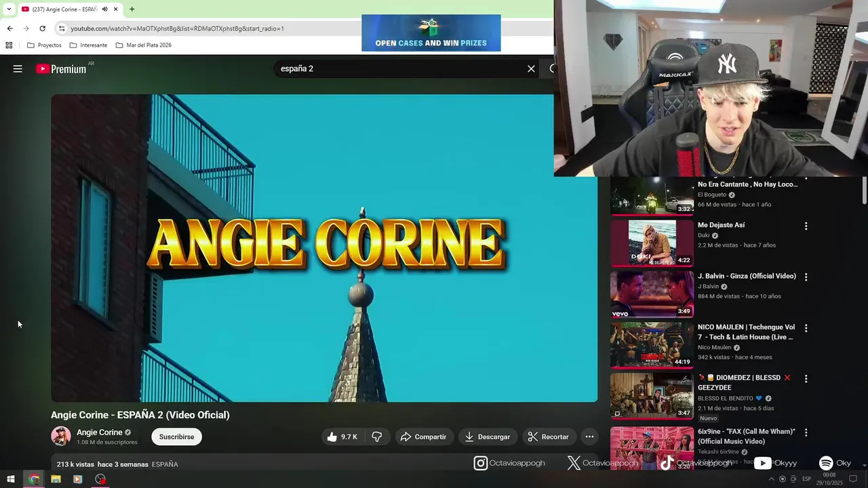Click the taskbar clock showing 29/10/2025
This screenshot has width=868, height=488.
click(829, 479)
